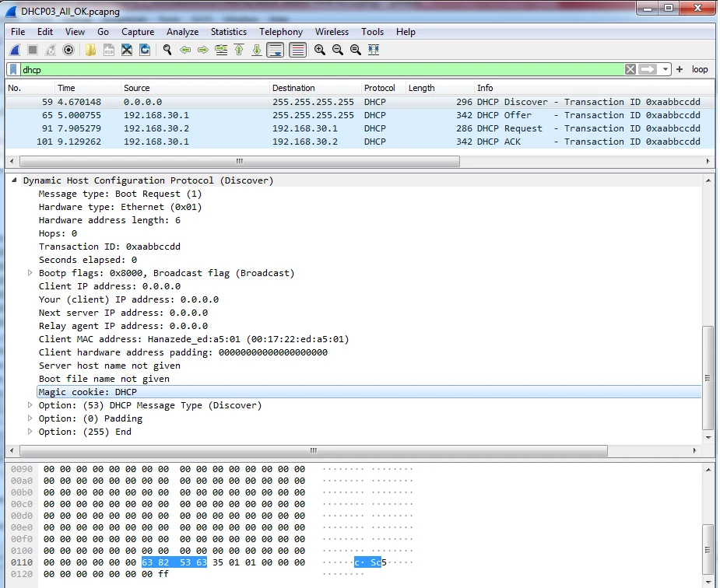Open the Analyze menu
This screenshot has width=720, height=588.
tap(182, 32)
